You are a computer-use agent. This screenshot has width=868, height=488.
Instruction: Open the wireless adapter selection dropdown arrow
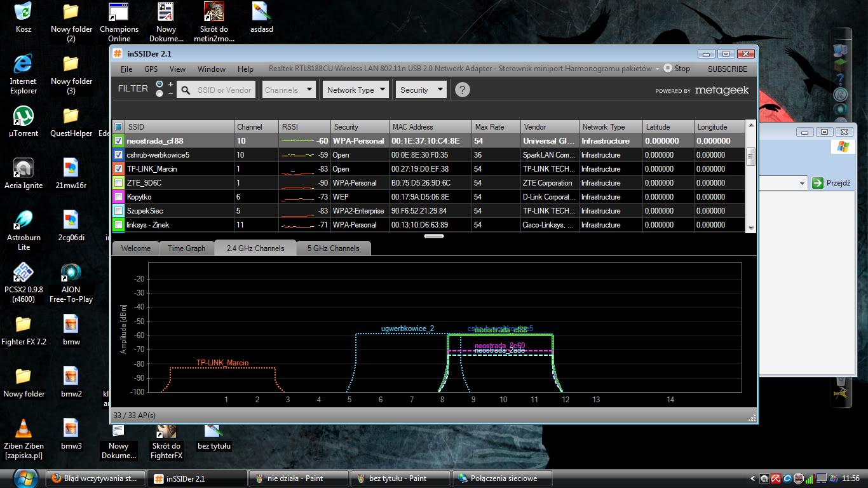[656, 69]
